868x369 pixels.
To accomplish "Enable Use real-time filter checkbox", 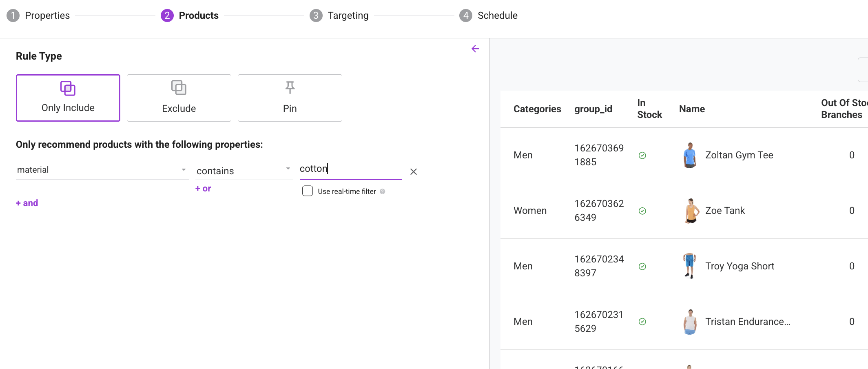I will click(x=308, y=191).
